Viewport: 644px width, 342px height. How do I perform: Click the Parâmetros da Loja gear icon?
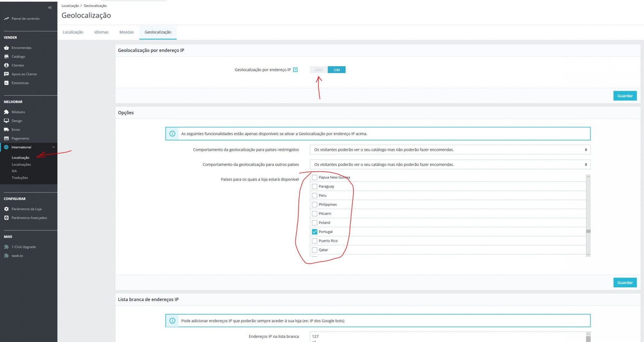[6, 209]
